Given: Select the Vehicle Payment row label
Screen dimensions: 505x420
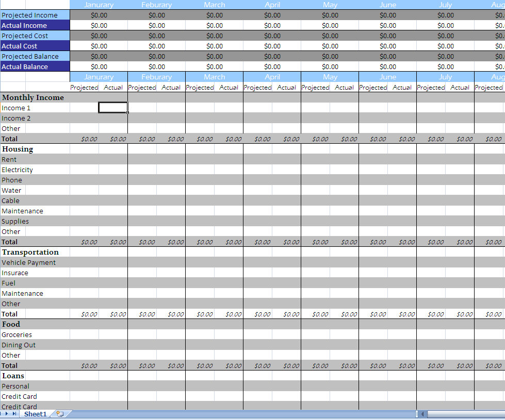Looking at the screenshot, I should point(28,262).
